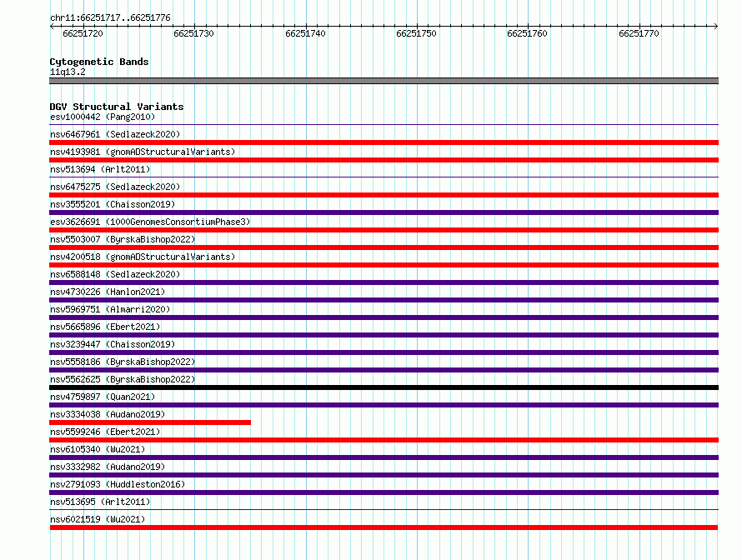This screenshot has width=742, height=560.
Task: Select the nsv5562625 (ByrskaBishop2022) label
Action: click(x=123, y=379)
